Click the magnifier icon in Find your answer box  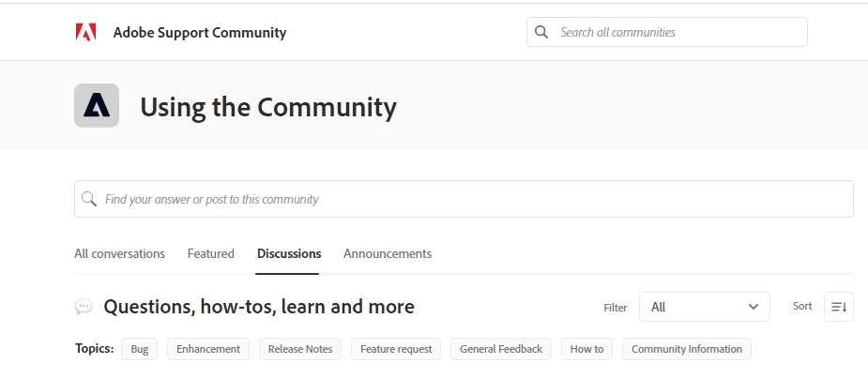tap(89, 199)
